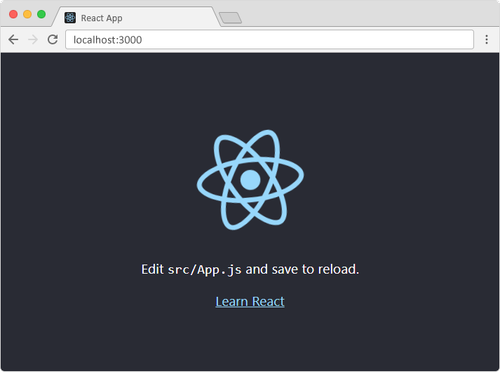Click the "src/App.js" code text

click(x=205, y=270)
